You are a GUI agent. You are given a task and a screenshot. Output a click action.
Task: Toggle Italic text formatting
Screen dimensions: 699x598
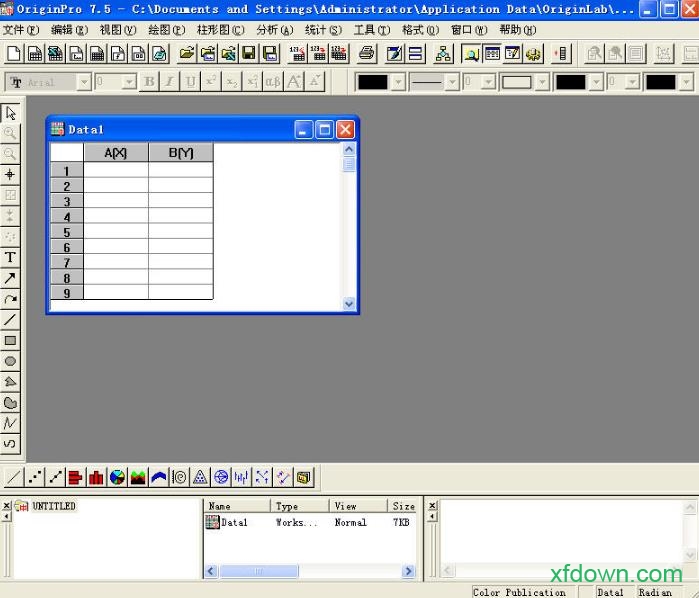(170, 82)
